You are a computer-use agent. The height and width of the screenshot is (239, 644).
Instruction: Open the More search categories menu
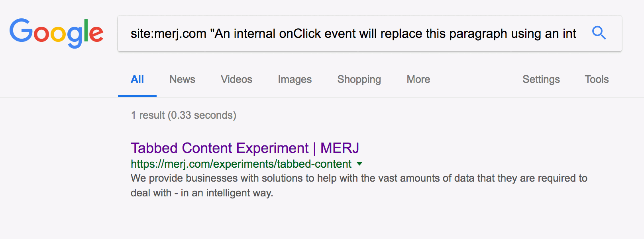pyautogui.click(x=418, y=79)
